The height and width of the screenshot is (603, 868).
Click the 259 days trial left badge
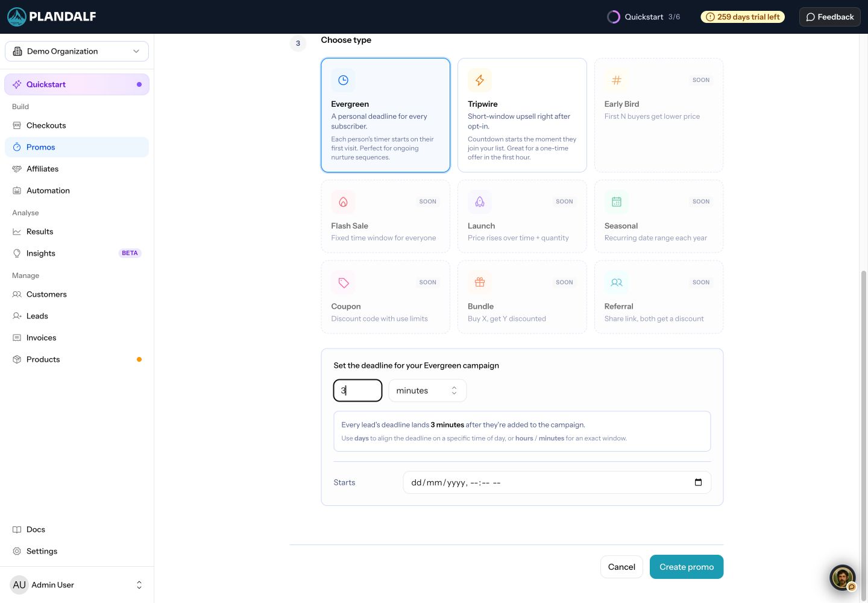click(x=743, y=17)
